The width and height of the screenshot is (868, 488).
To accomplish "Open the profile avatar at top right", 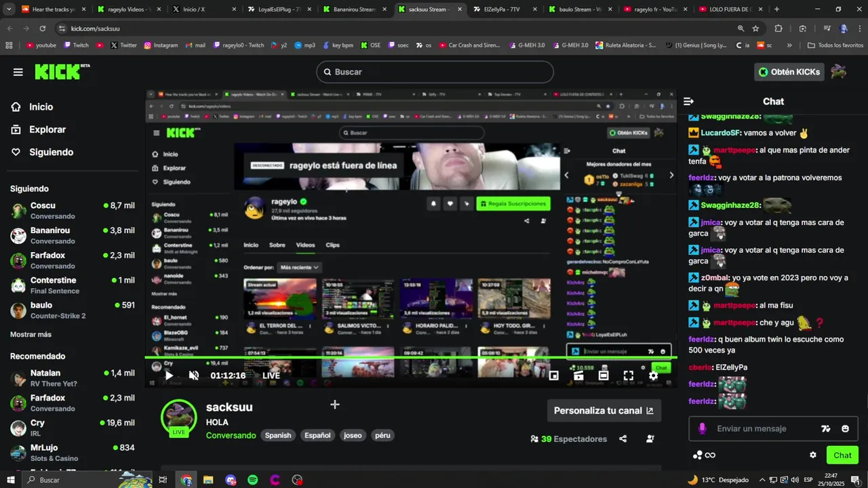I will click(x=839, y=72).
